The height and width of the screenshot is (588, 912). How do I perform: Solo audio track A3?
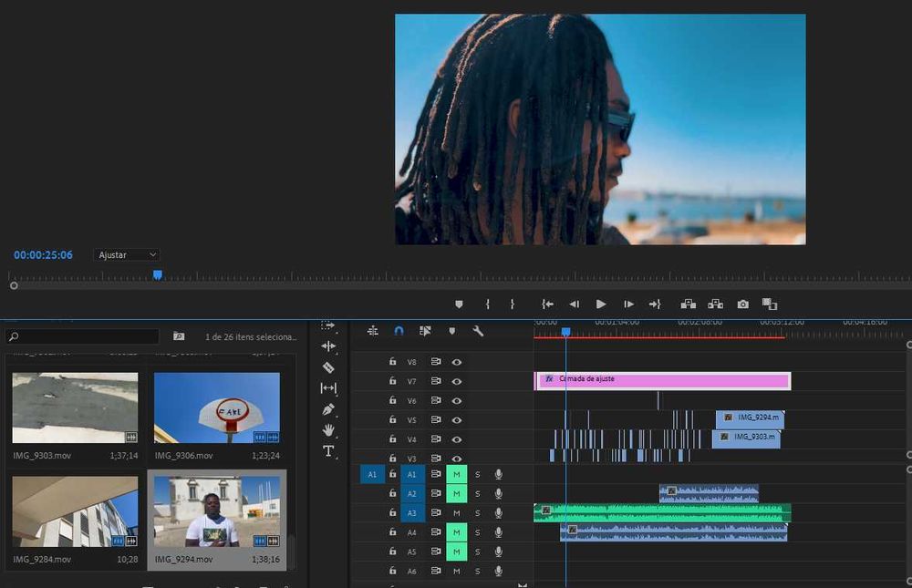[x=477, y=513]
